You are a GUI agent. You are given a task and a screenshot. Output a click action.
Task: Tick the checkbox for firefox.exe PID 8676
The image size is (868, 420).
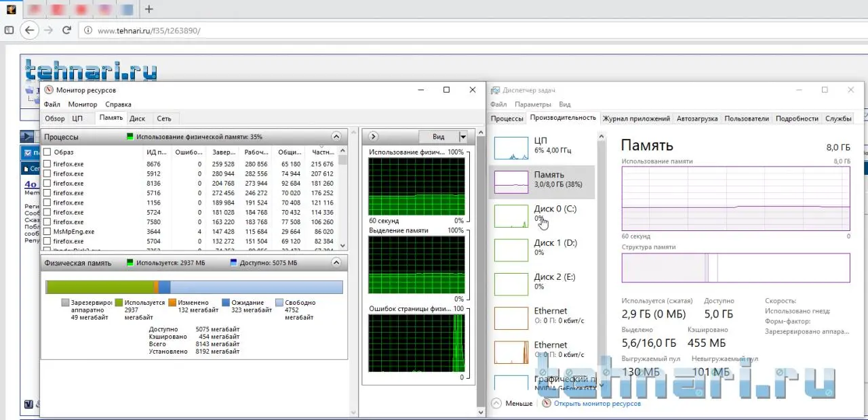pos(47,164)
